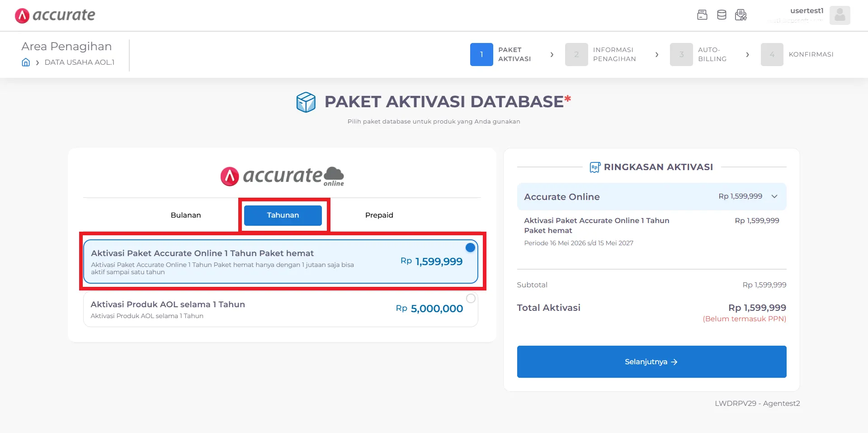Switch to the Prepaid tab
The width and height of the screenshot is (868, 433).
click(x=379, y=215)
